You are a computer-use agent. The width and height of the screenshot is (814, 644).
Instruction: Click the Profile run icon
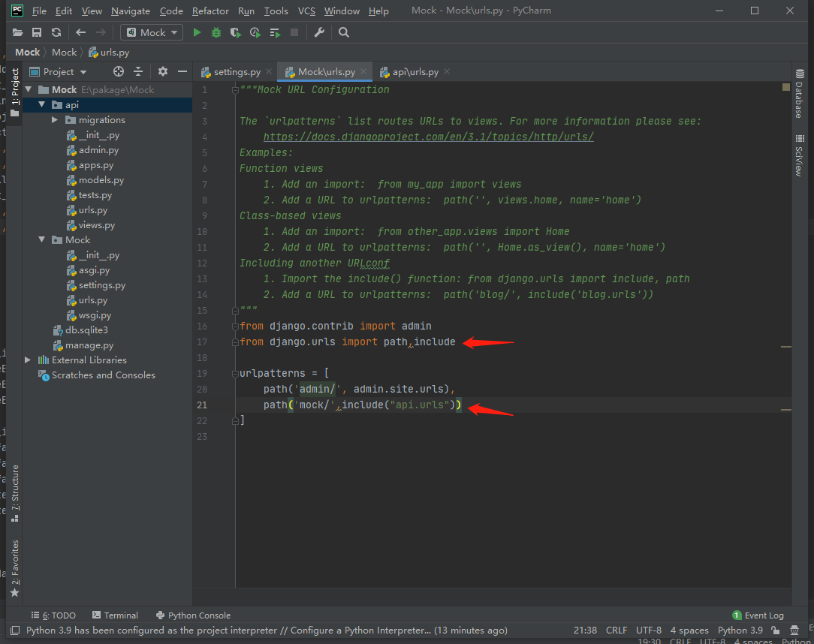pyautogui.click(x=255, y=33)
